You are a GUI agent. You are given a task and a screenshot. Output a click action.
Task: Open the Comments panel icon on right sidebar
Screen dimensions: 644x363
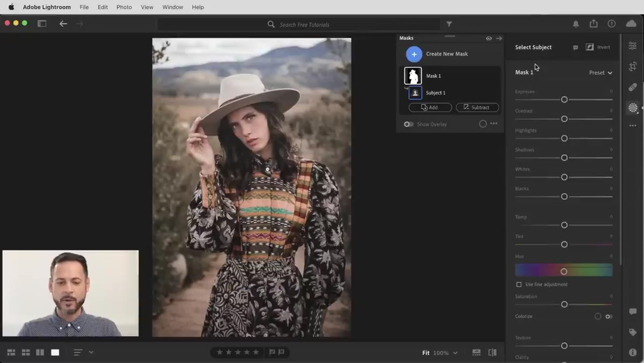[633, 312]
